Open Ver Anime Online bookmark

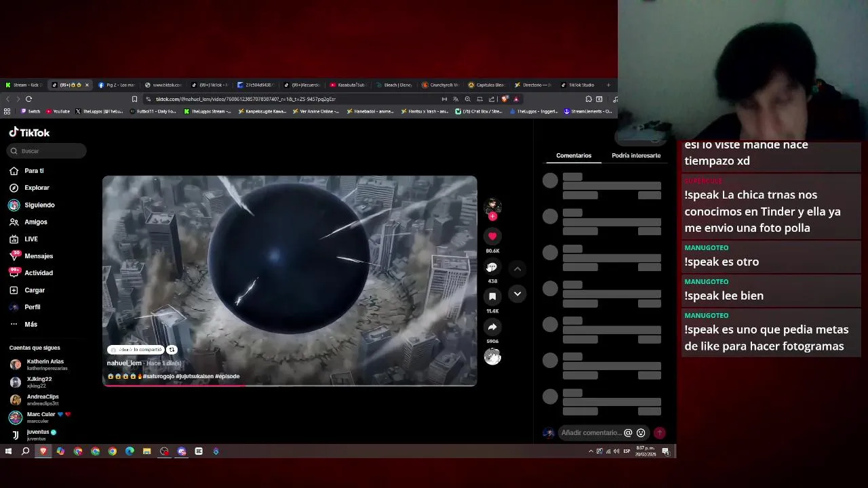[316, 111]
